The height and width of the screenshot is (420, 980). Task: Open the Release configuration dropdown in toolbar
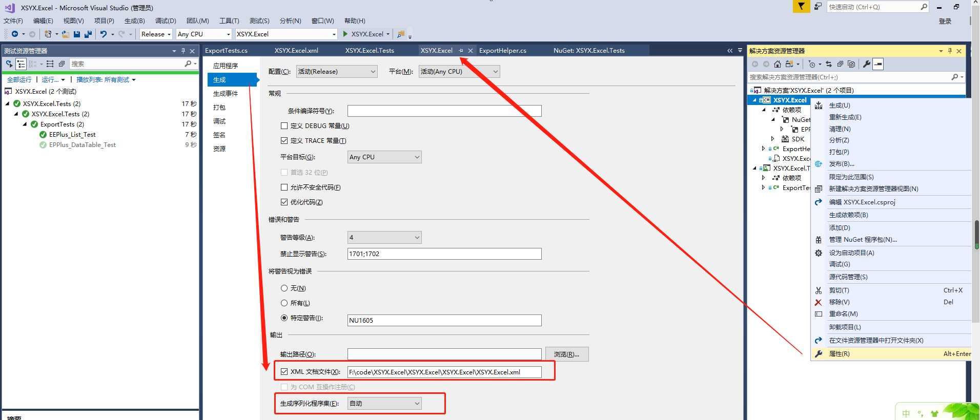156,34
